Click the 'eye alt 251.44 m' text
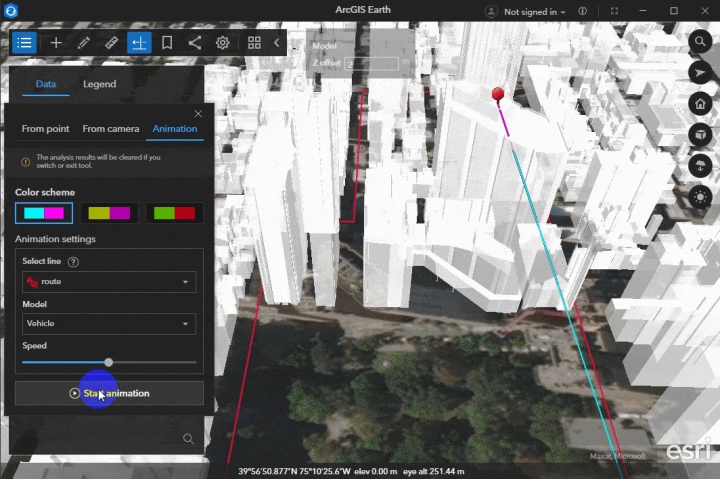 pos(433,471)
